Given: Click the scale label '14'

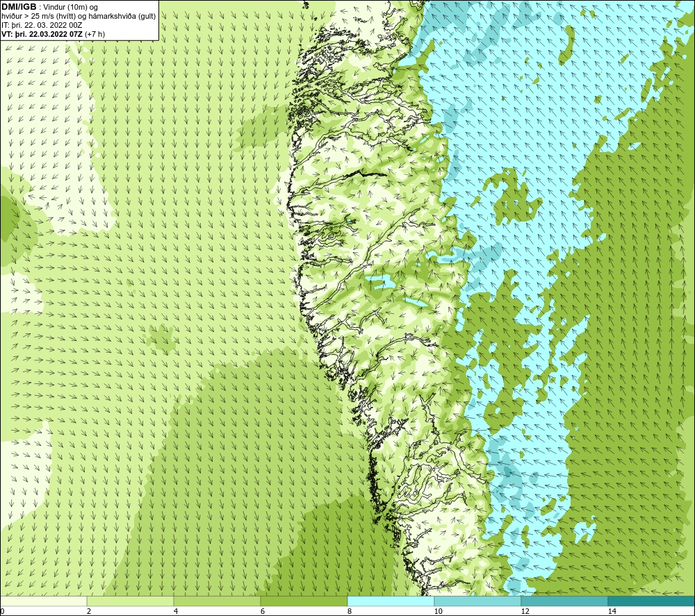Looking at the screenshot, I should click(x=612, y=611).
